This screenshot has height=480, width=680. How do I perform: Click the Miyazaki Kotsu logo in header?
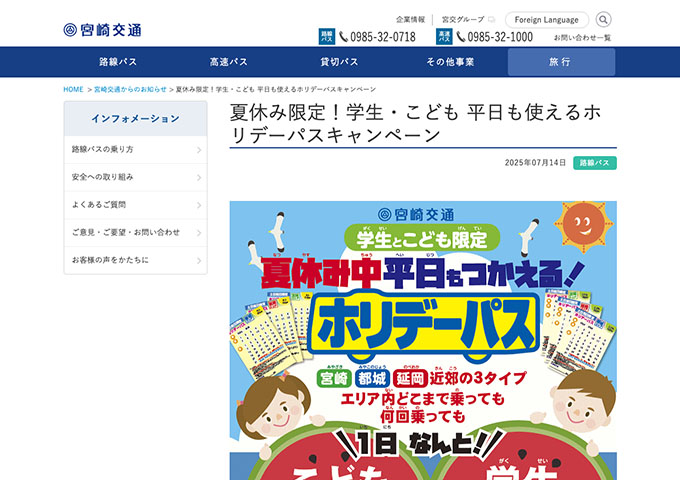(102, 30)
